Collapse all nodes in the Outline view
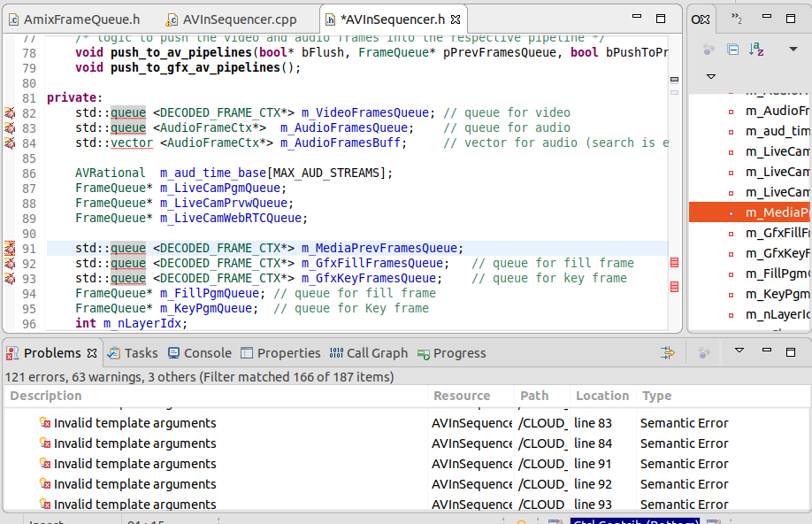The image size is (812, 524). click(x=732, y=50)
